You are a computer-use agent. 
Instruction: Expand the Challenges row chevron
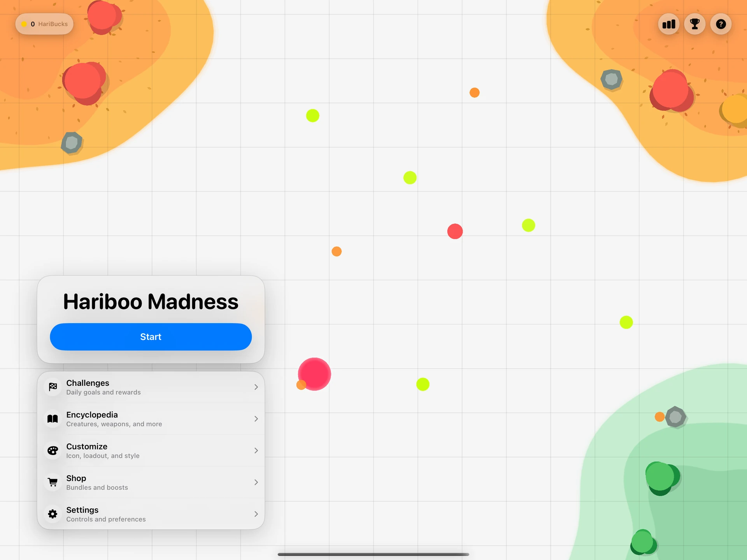click(x=256, y=387)
